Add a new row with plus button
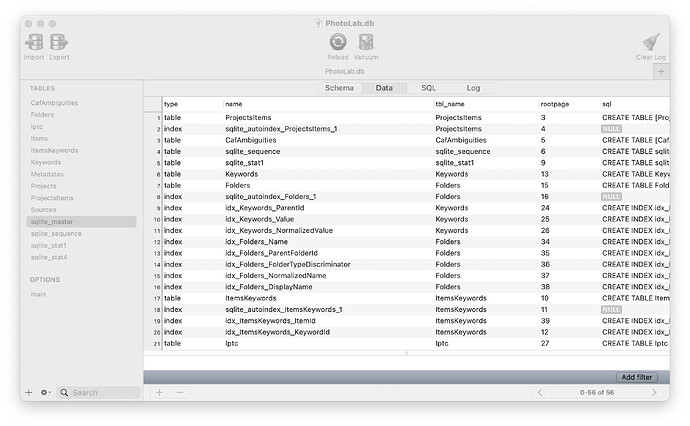690x426 pixels. coord(159,392)
